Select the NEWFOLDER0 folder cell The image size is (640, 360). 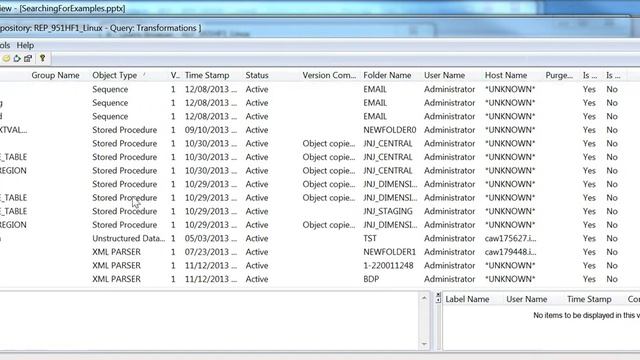[390, 130]
